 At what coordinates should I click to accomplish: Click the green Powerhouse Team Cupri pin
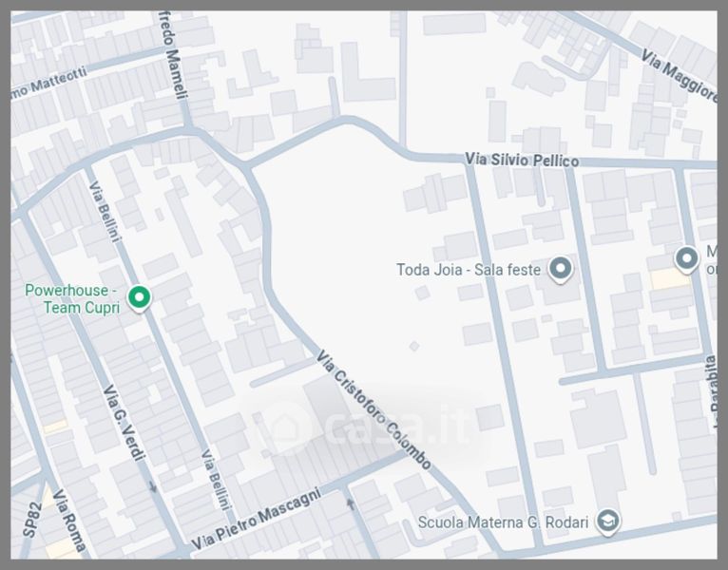point(139,297)
